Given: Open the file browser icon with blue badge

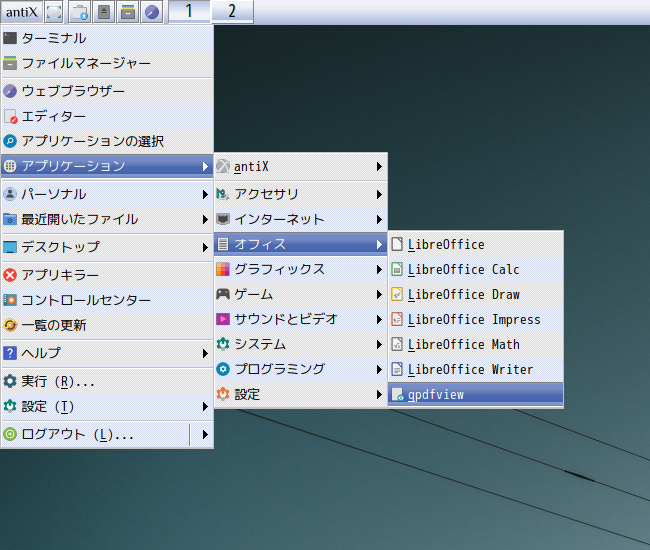Looking at the screenshot, I should pyautogui.click(x=80, y=12).
